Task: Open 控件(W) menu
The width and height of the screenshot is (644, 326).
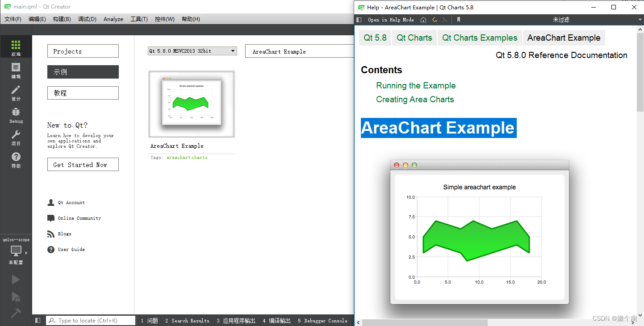Action: click(x=164, y=19)
